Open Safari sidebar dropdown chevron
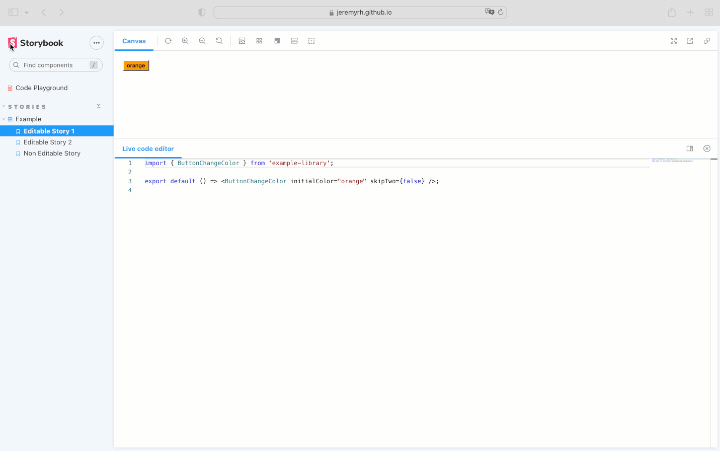Screen dimensions: 720x451 point(27,12)
